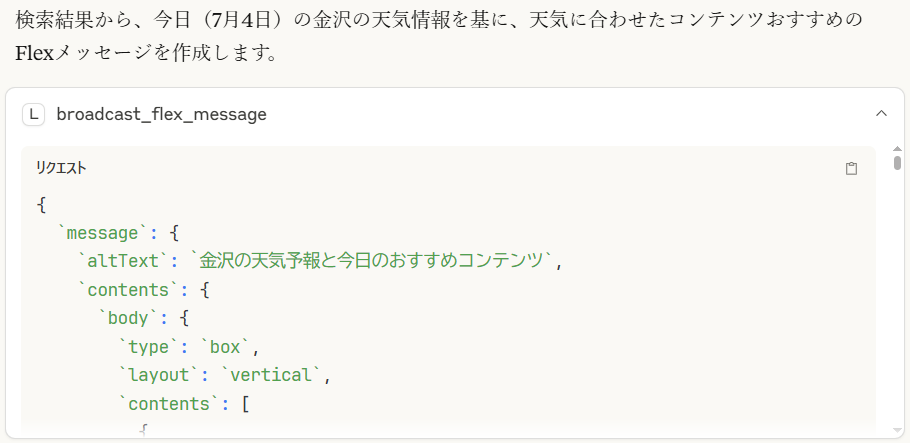Click the intro paragraph mentioning Flexメッセージ

click(439, 37)
